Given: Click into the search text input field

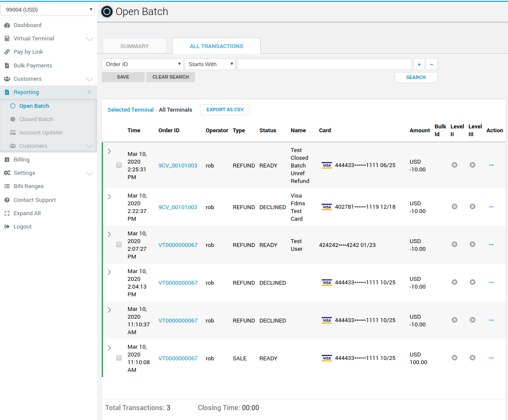Looking at the screenshot, I should click(324, 64).
